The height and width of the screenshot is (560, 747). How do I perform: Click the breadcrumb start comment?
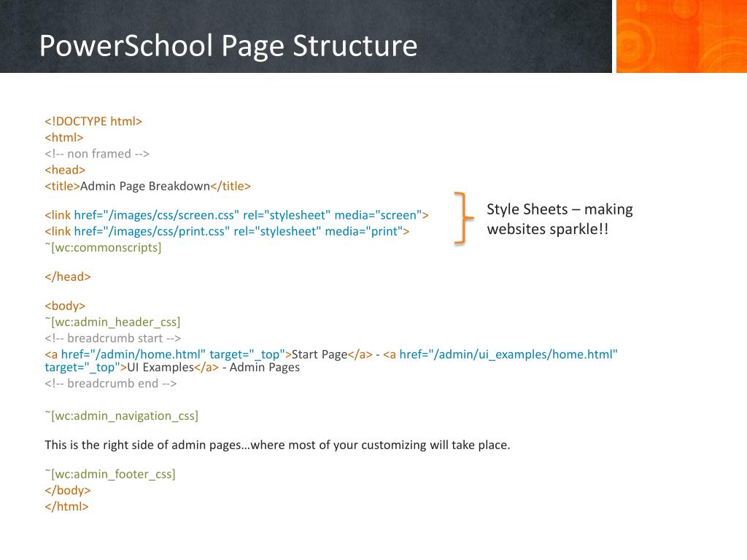[113, 338]
